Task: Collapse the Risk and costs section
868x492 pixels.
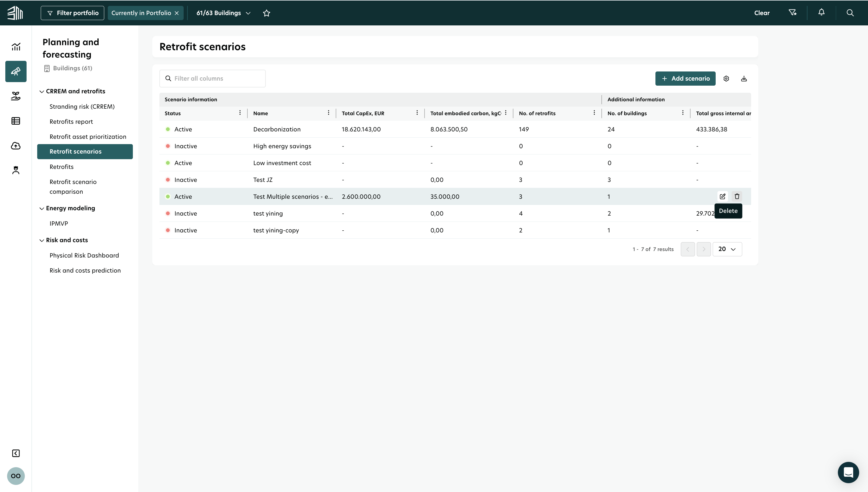Action: [x=42, y=241]
